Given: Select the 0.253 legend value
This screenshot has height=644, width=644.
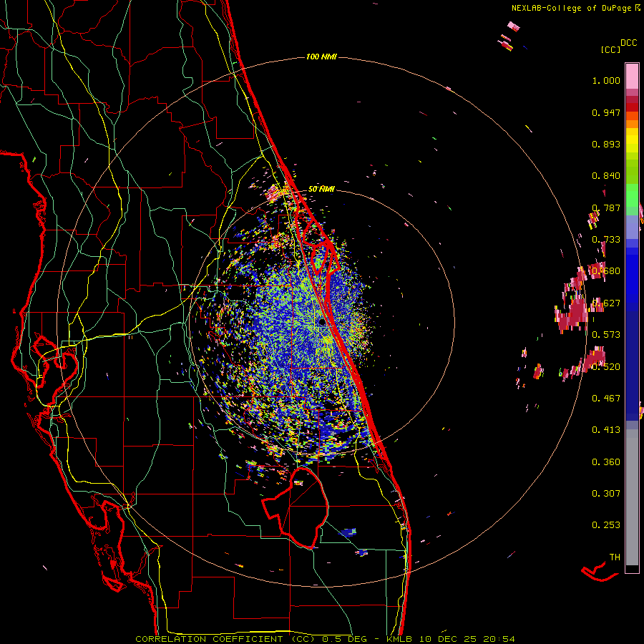Looking at the screenshot, I should [x=606, y=525].
